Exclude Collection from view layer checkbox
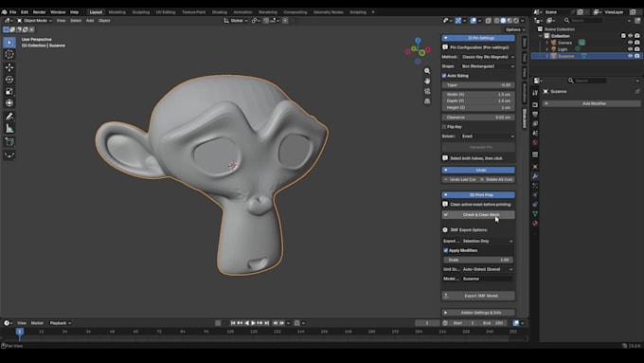Viewport: 644px width, 363px height. 623,36
